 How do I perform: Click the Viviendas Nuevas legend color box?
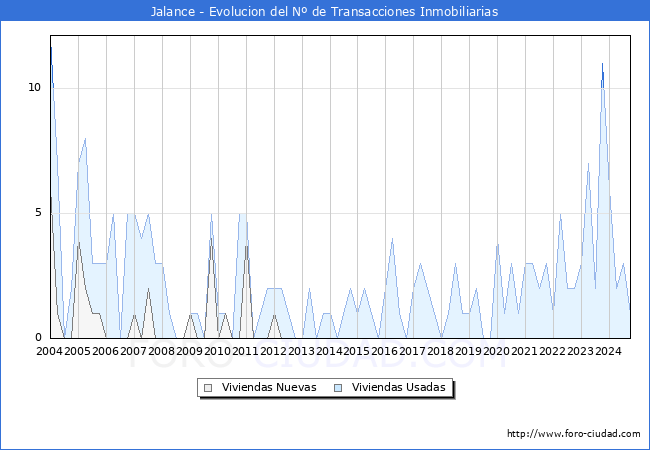click(208, 388)
